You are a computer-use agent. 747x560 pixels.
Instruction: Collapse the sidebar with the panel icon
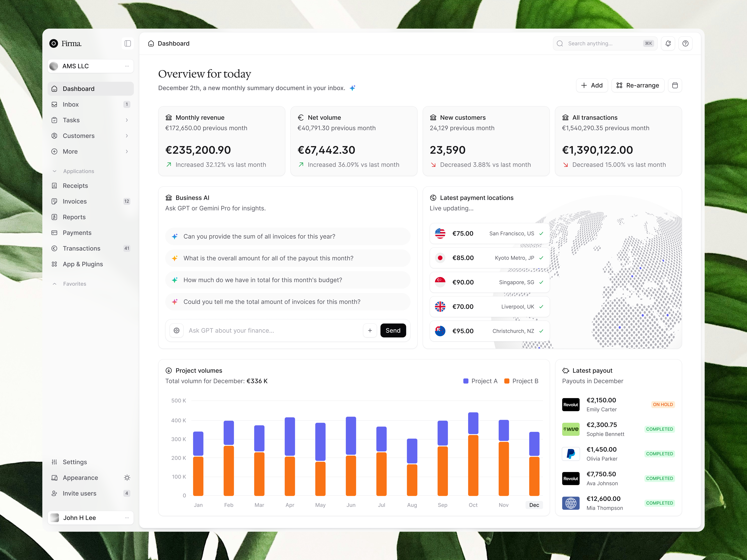tap(128, 44)
